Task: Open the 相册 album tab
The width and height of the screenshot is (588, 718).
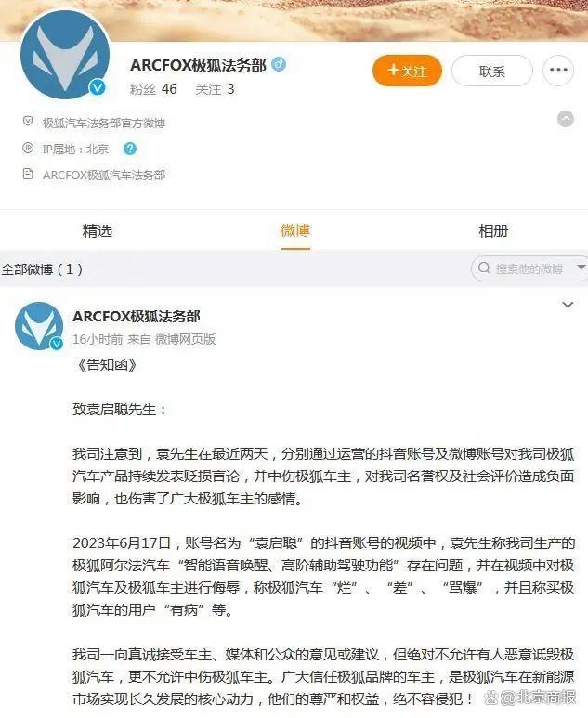Action: tap(493, 230)
